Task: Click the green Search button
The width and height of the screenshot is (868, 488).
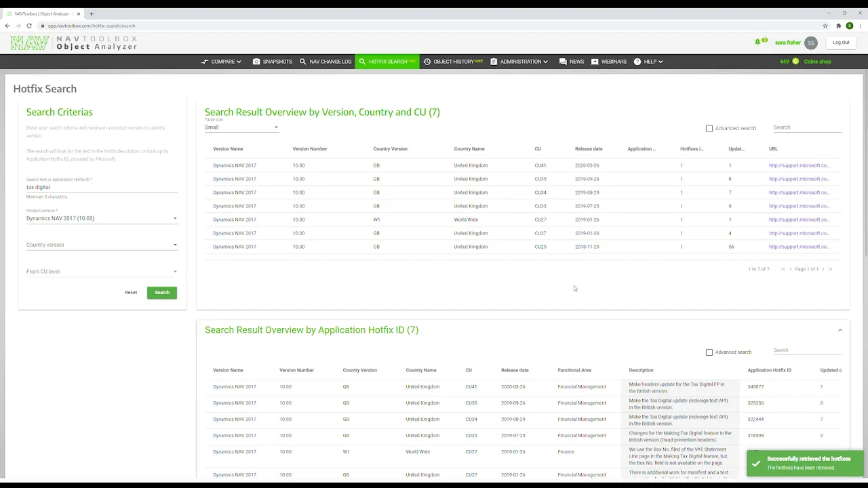Action: pos(162,293)
